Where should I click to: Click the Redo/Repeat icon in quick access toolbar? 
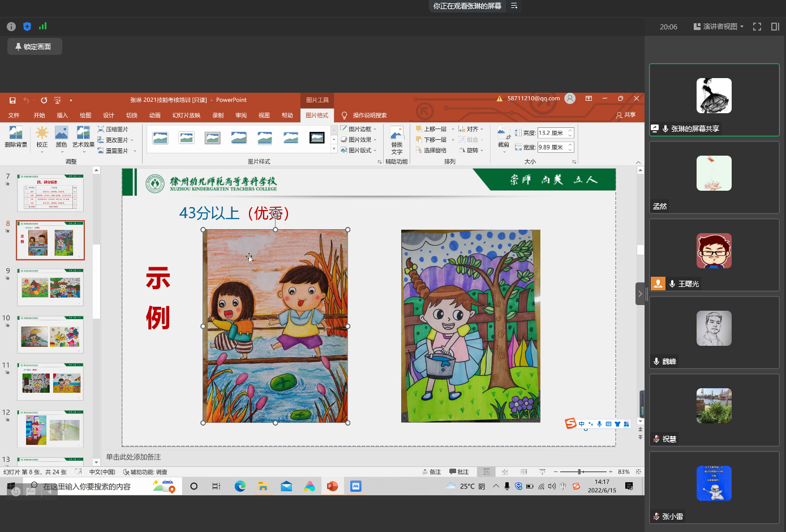pos(44,100)
